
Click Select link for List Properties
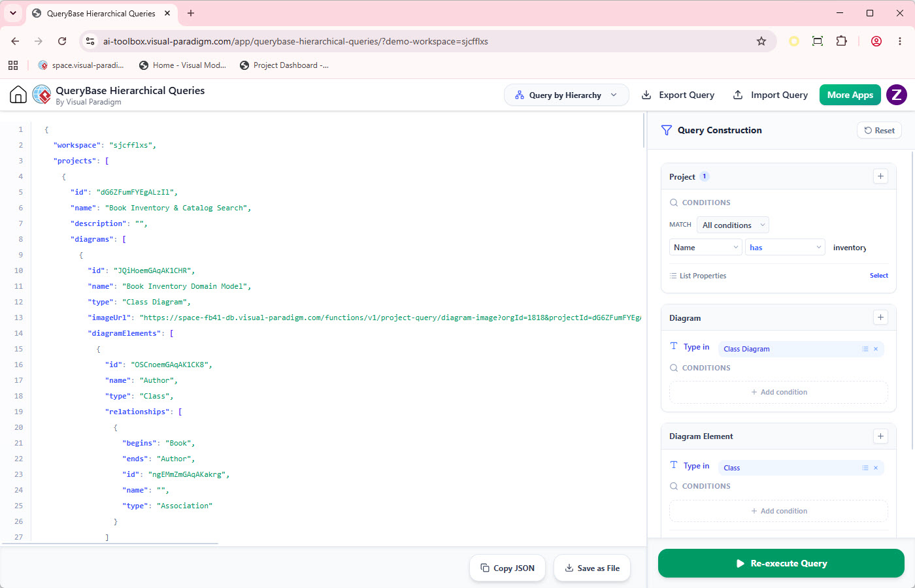click(x=878, y=276)
